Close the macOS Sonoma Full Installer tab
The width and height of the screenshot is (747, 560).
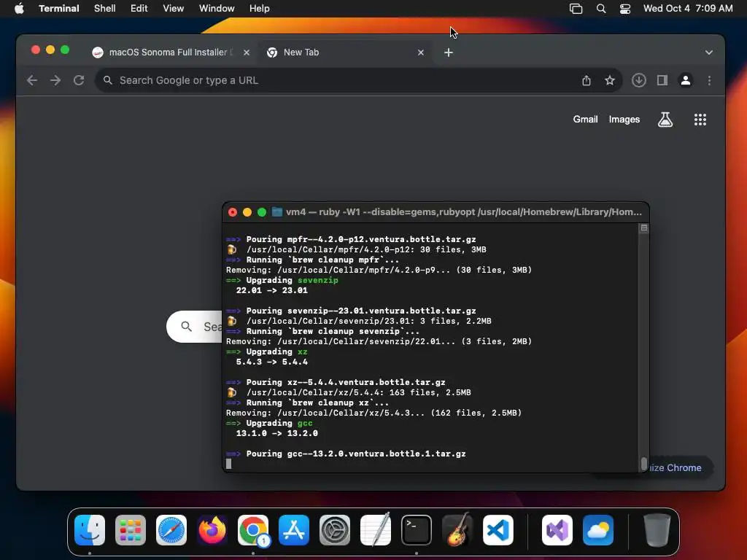[x=247, y=52]
